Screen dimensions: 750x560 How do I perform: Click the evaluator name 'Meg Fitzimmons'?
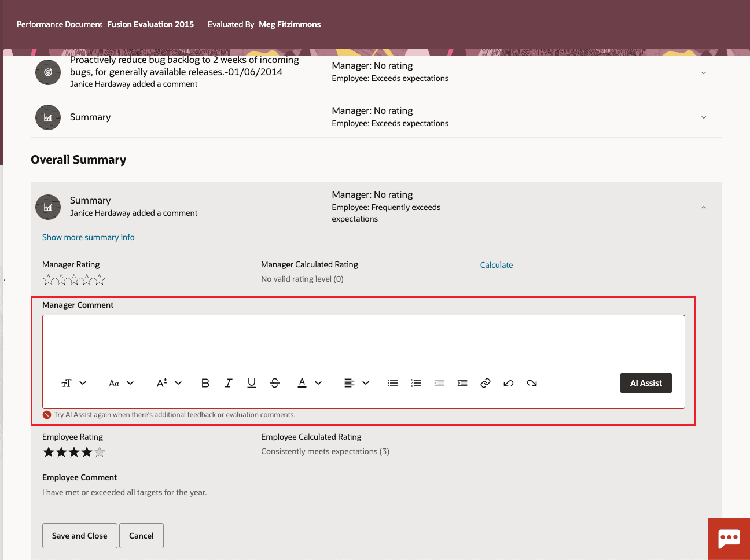tap(290, 24)
